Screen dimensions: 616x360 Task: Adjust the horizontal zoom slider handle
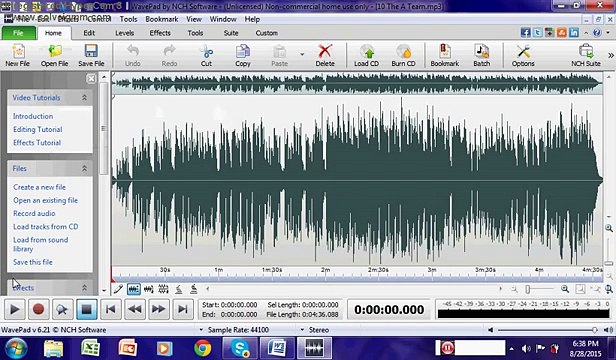click(528, 289)
